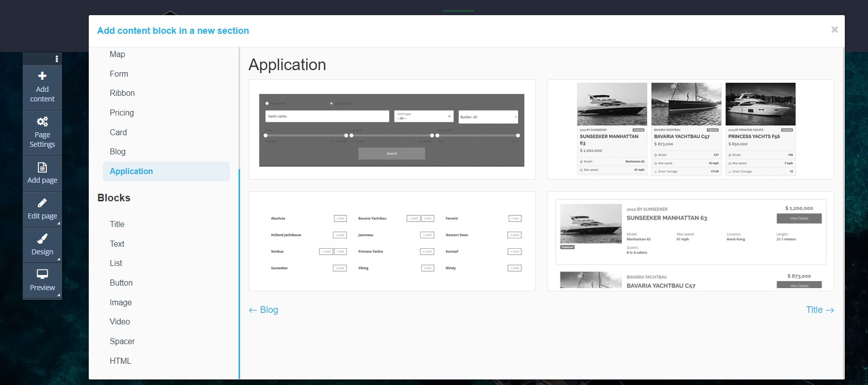Select the Pricing category
868x385 pixels.
coord(122,113)
